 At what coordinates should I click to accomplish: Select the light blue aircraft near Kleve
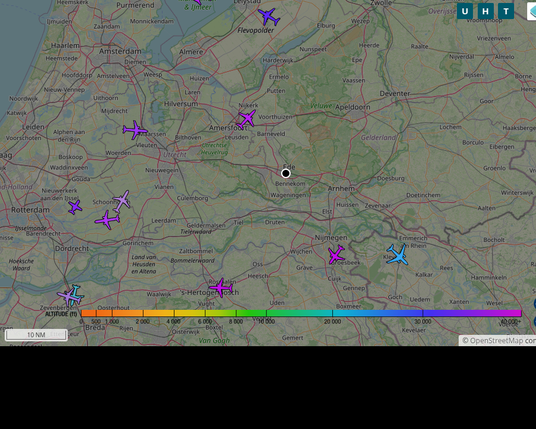[x=398, y=255]
